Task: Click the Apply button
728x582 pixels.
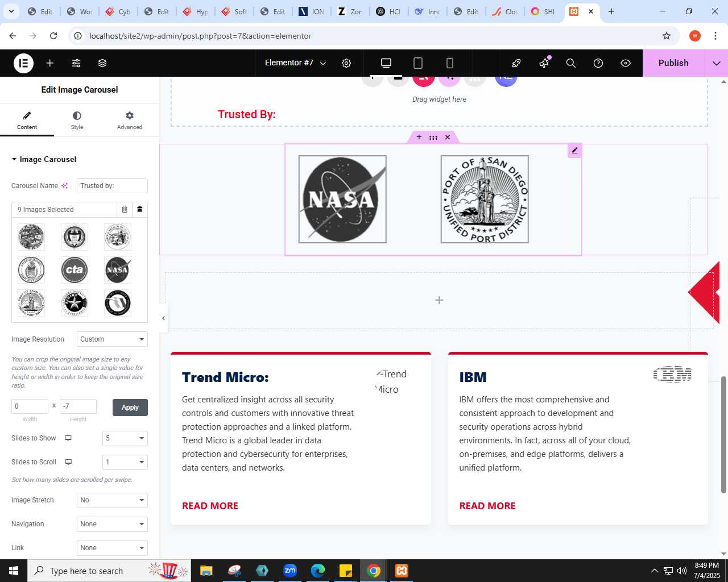Action: point(130,408)
